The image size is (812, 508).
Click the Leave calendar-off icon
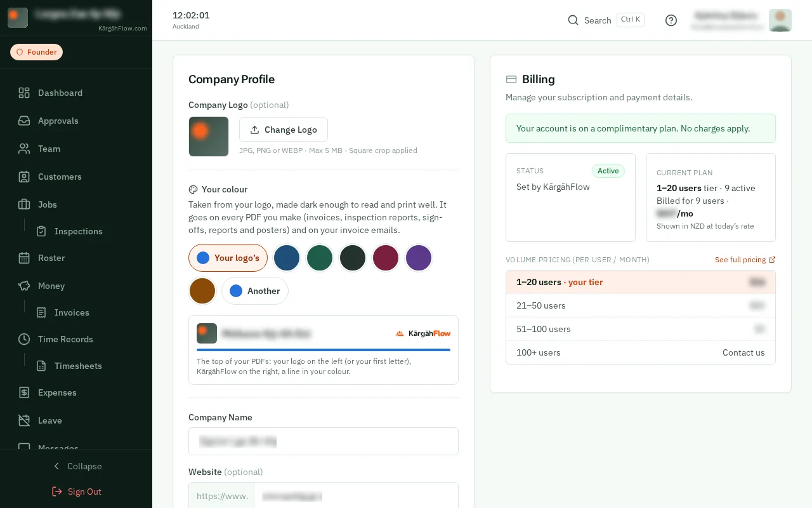[24, 420]
